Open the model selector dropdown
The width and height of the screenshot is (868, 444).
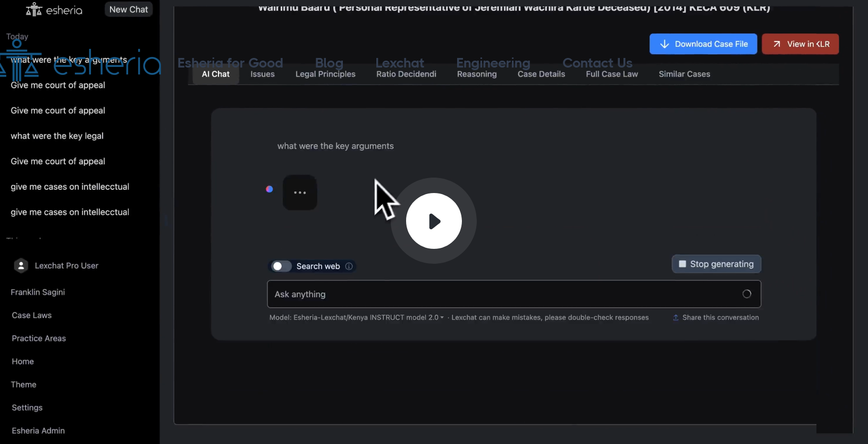tap(356, 317)
